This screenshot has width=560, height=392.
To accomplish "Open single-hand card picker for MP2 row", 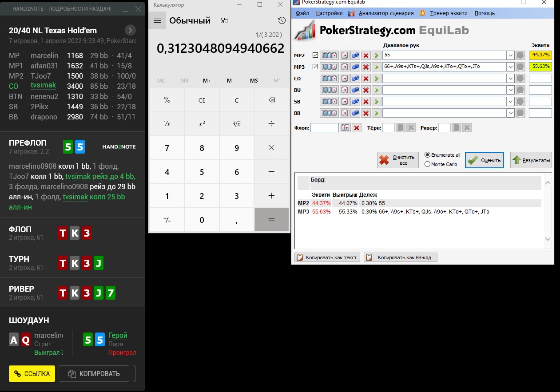I will click(345, 55).
